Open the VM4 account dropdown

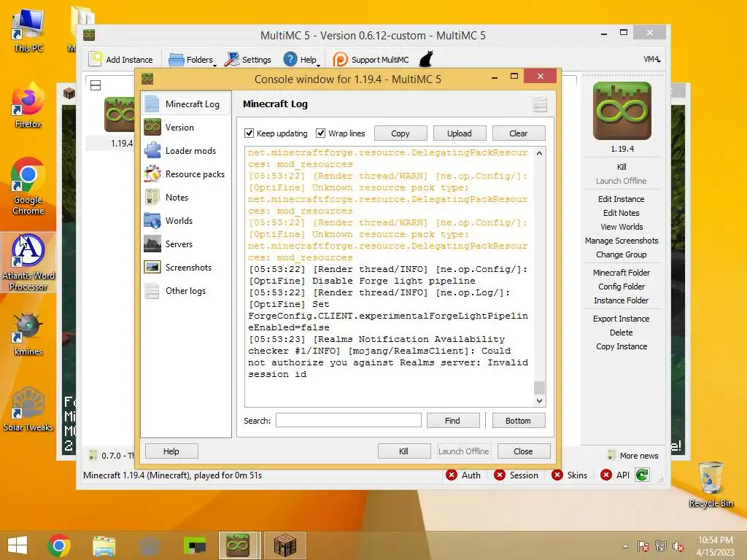(651, 60)
